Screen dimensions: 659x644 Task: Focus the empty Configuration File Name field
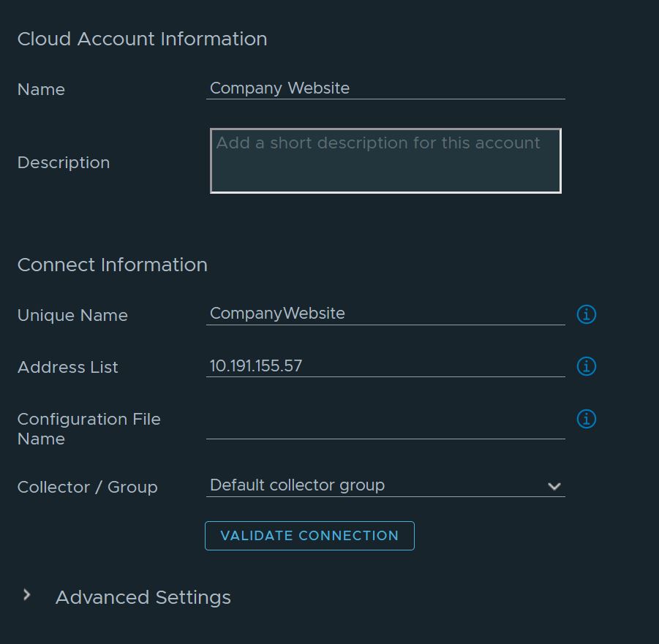[385, 428]
